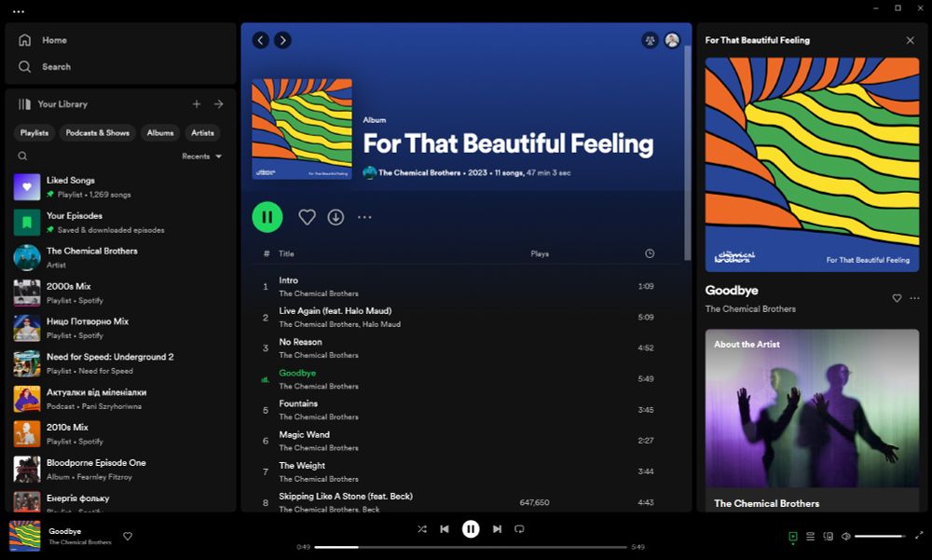Open Recents sort dropdown

202,157
